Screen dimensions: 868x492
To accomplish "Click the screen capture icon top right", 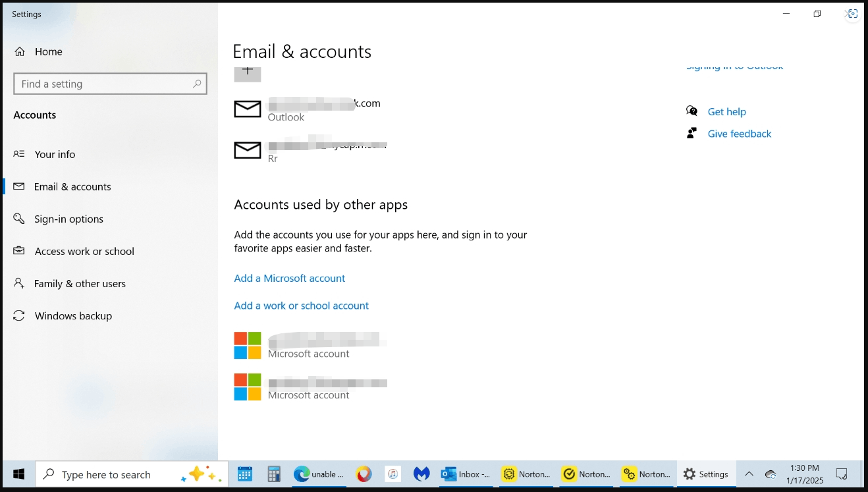I will [x=852, y=14].
